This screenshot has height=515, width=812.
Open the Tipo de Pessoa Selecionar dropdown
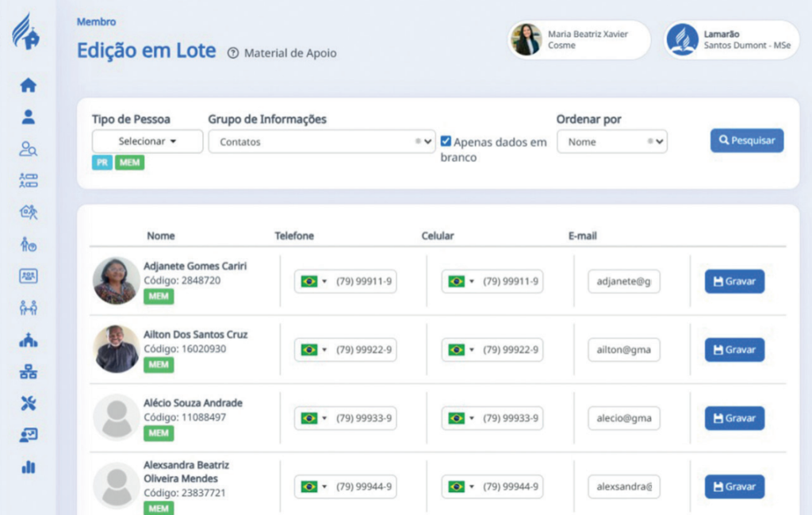pos(147,141)
